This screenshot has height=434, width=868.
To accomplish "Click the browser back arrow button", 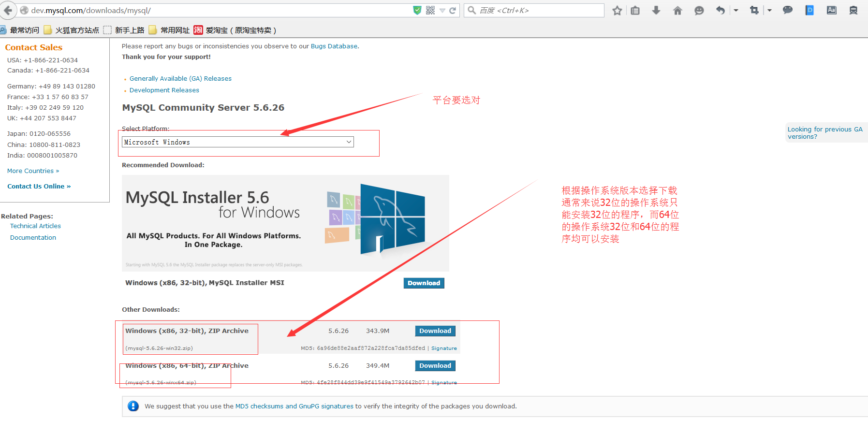I will 8,10.
